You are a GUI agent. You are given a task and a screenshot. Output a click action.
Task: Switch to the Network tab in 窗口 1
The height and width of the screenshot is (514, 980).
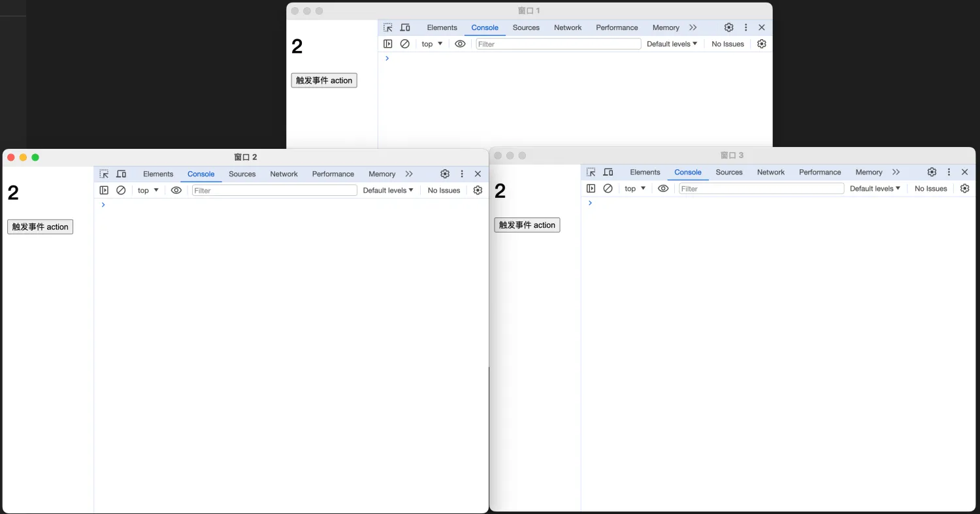click(567, 27)
